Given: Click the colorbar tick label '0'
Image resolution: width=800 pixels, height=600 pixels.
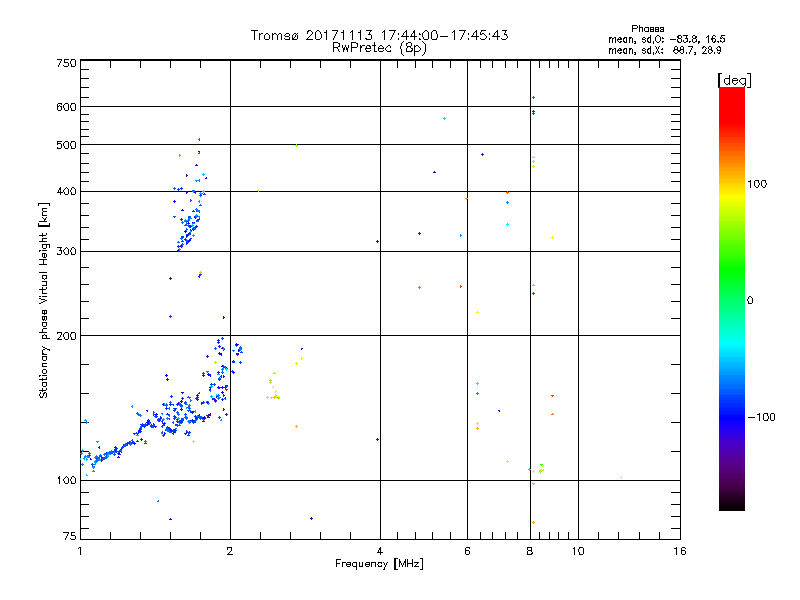Looking at the screenshot, I should [750, 301].
